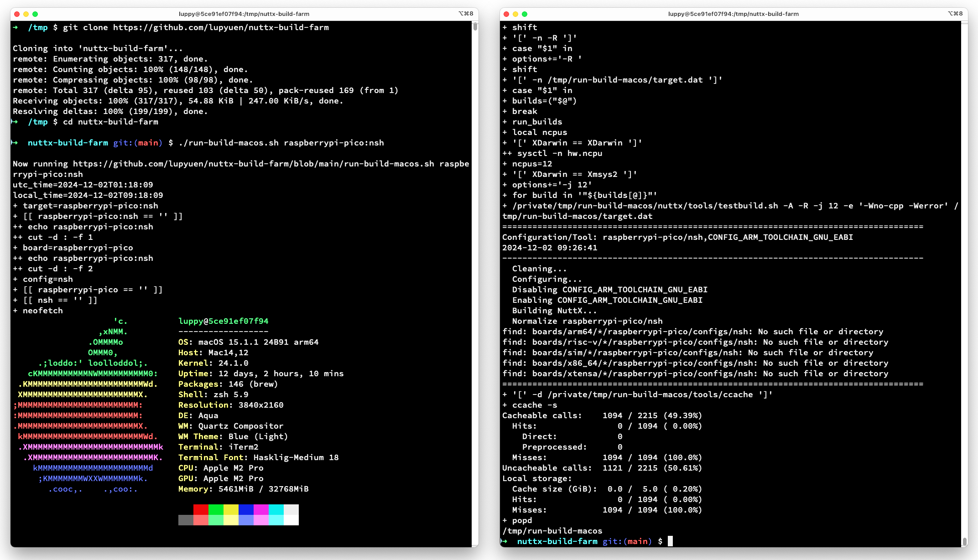Click the '2024-12-02 09:26:41' timestamp
Viewport: 978px width, 560px height.
[x=550, y=248]
